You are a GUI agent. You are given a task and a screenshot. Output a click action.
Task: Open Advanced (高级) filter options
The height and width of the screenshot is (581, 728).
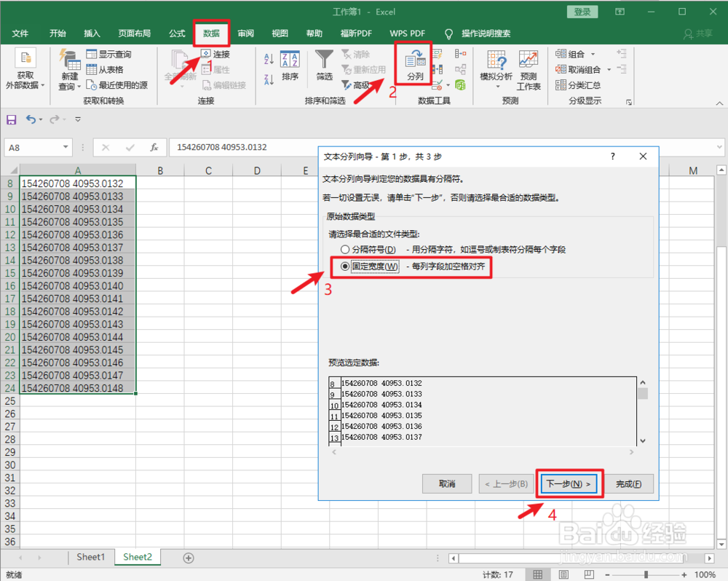[356, 85]
